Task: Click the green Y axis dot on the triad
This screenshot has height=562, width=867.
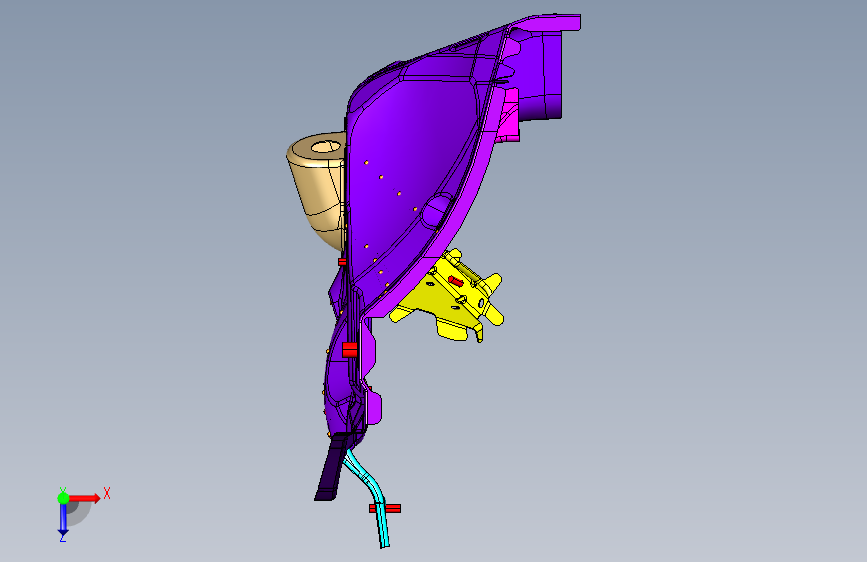Action: tap(64, 498)
